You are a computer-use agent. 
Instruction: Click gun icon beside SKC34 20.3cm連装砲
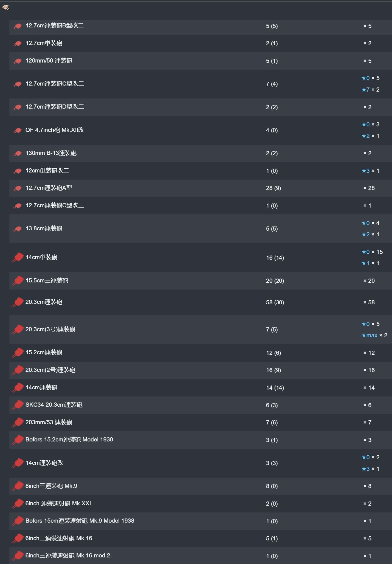click(x=18, y=405)
